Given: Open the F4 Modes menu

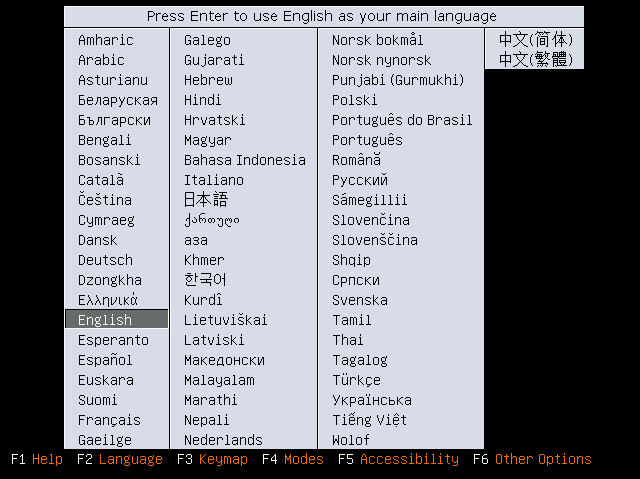Looking at the screenshot, I should click(x=293, y=459).
